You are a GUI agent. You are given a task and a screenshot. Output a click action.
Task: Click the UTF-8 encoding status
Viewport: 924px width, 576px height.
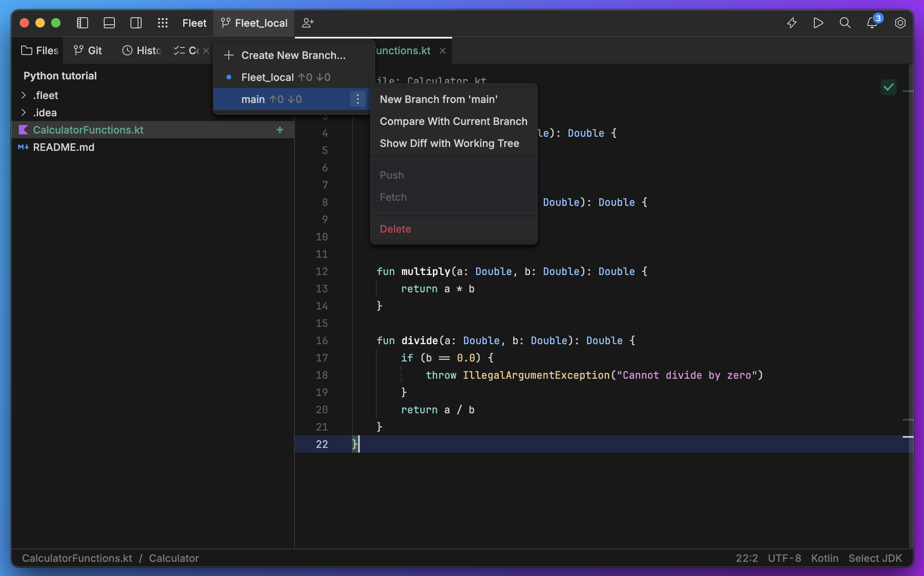tap(784, 558)
